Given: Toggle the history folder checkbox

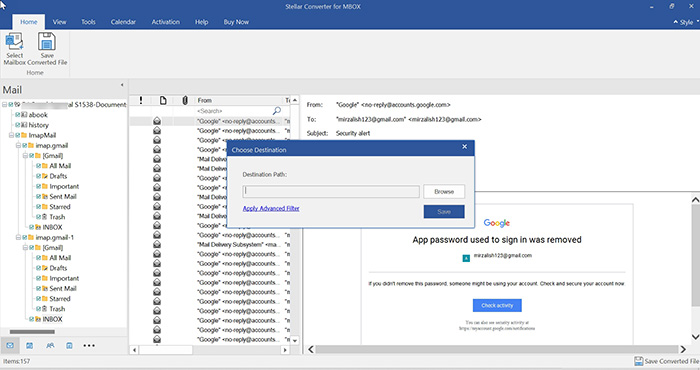Looking at the screenshot, I should 17,125.
